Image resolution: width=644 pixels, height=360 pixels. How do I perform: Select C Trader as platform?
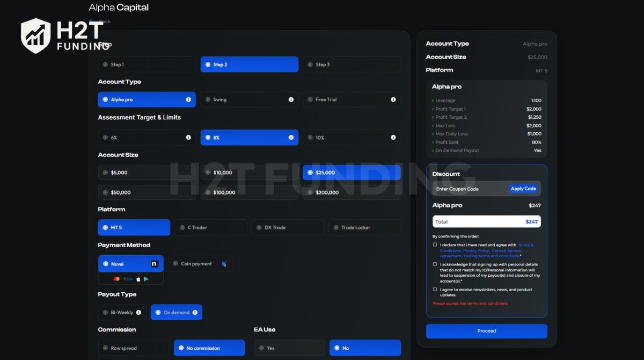[210, 228]
